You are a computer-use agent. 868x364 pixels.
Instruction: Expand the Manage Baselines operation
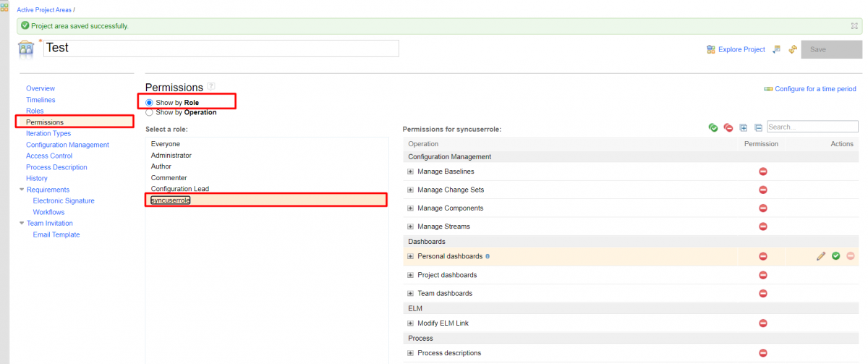(x=410, y=172)
